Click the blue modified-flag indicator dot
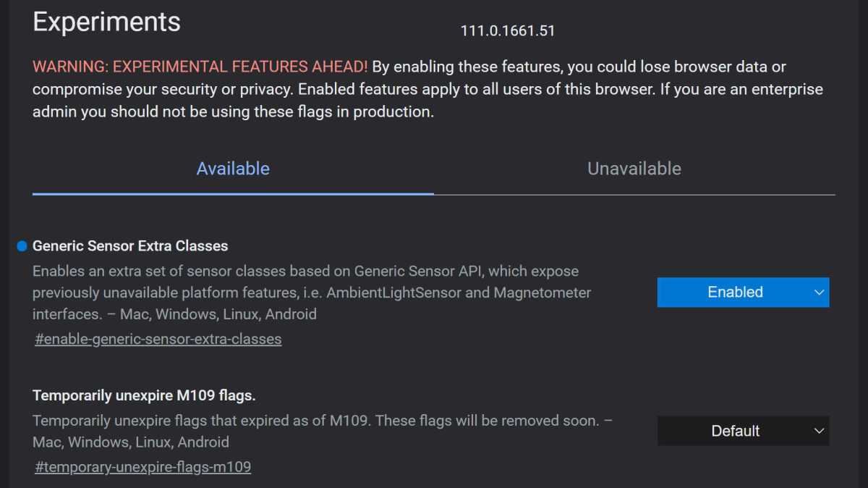868x488 pixels. [22, 246]
